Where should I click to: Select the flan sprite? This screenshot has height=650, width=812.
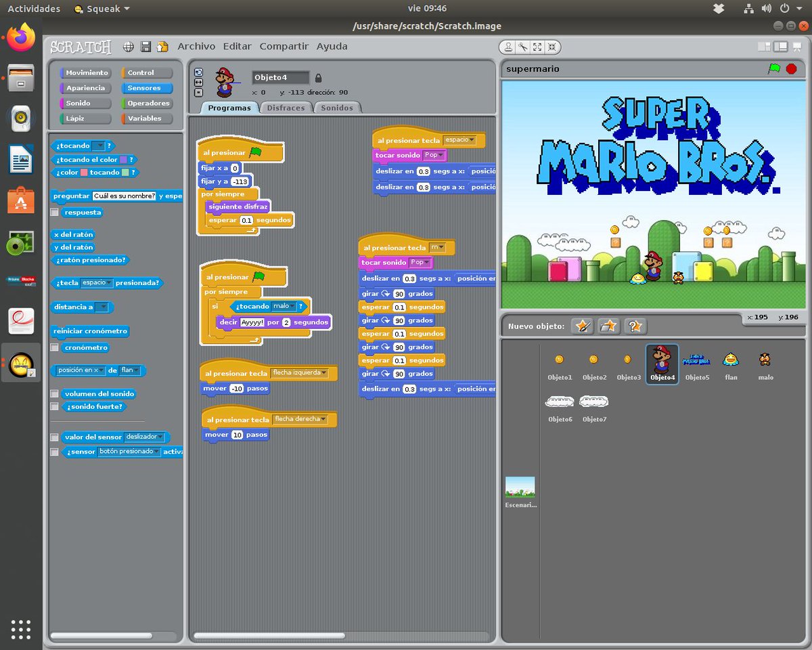731,364
